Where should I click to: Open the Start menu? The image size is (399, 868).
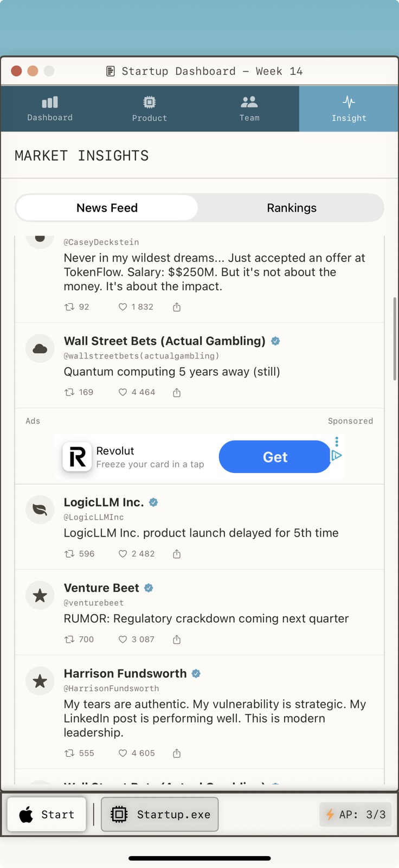(x=47, y=814)
